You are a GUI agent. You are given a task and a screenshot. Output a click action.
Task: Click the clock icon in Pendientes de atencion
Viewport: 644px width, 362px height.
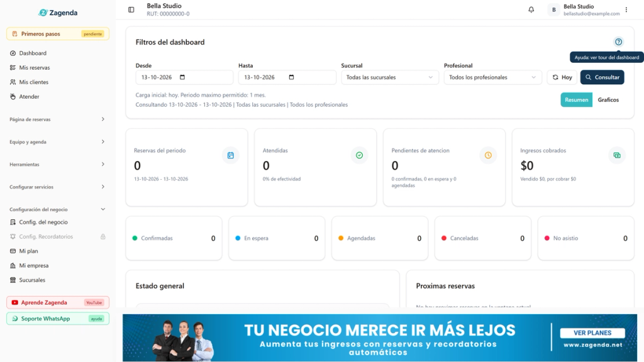click(x=488, y=155)
